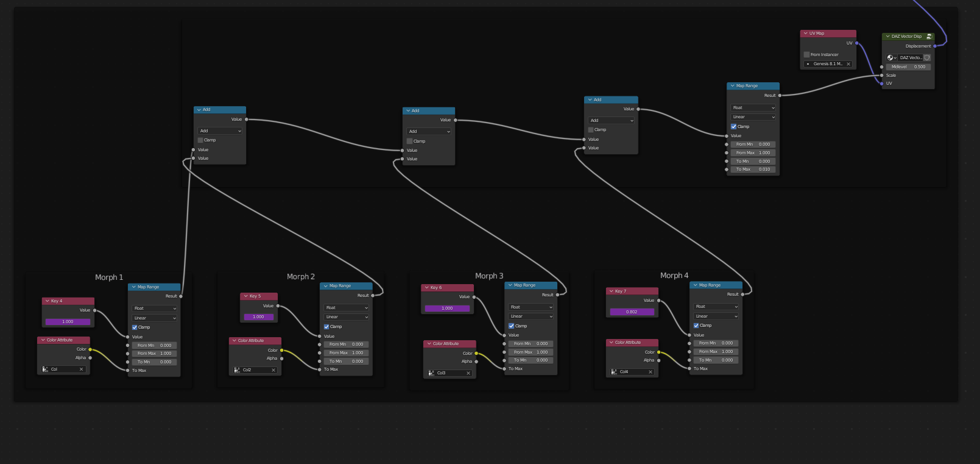Clear the Col3 attribute with its X icon

(468, 373)
